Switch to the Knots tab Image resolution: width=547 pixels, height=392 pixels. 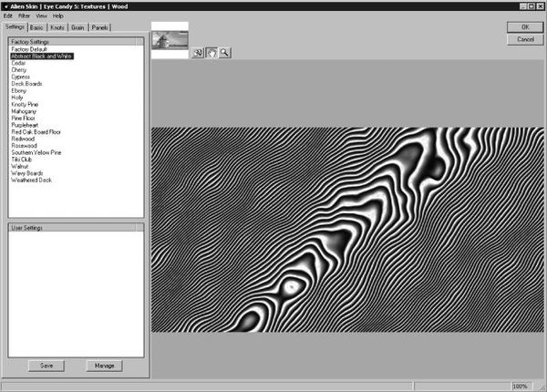(x=57, y=28)
